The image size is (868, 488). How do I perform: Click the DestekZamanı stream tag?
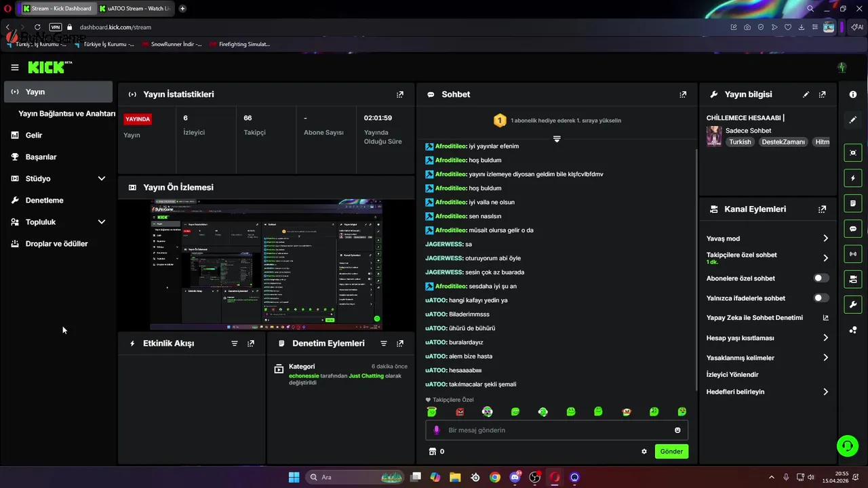[783, 142]
